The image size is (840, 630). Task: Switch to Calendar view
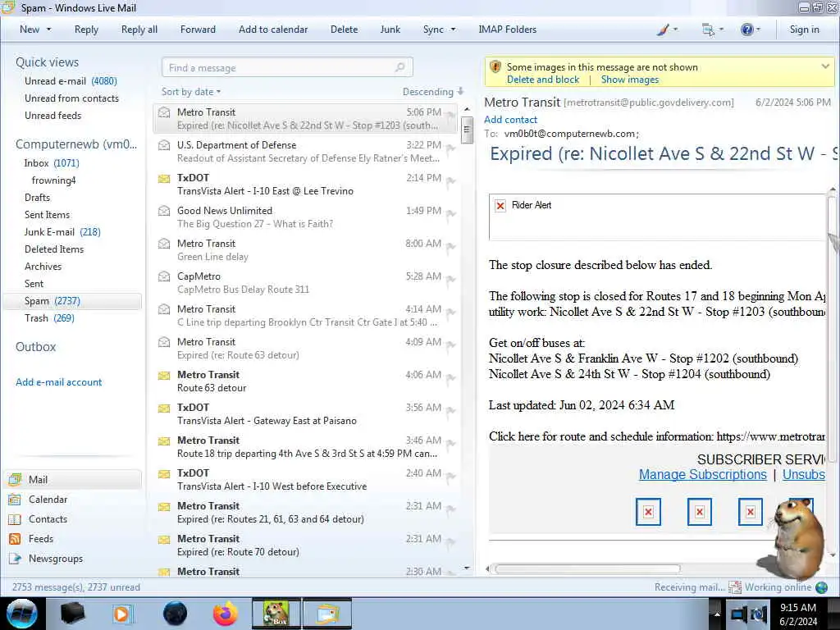[48, 500]
